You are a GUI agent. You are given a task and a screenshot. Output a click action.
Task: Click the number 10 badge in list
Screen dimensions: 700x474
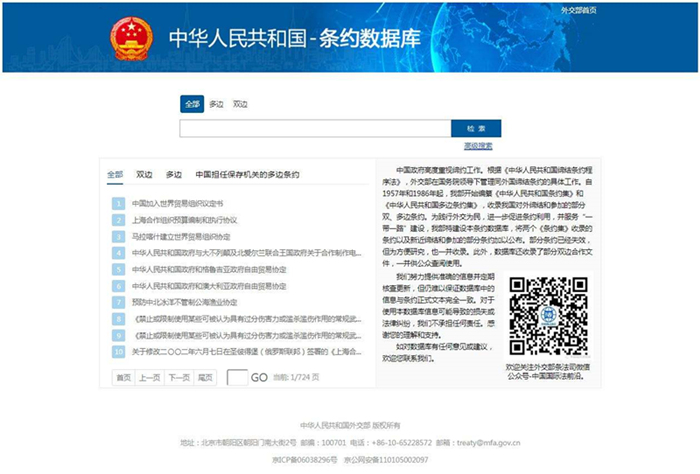click(118, 352)
